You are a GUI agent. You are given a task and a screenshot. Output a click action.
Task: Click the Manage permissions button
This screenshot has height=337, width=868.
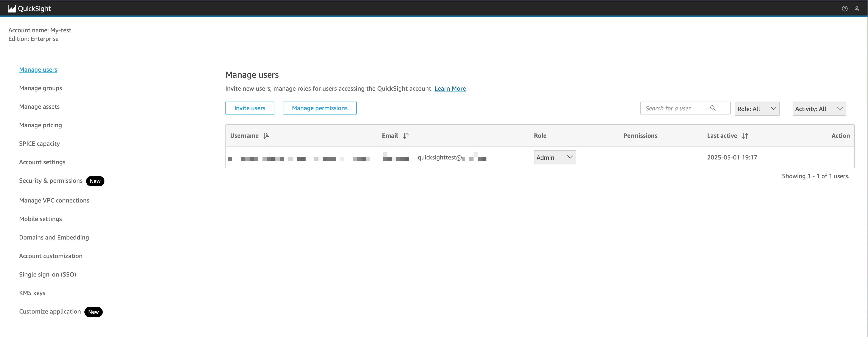(x=319, y=108)
